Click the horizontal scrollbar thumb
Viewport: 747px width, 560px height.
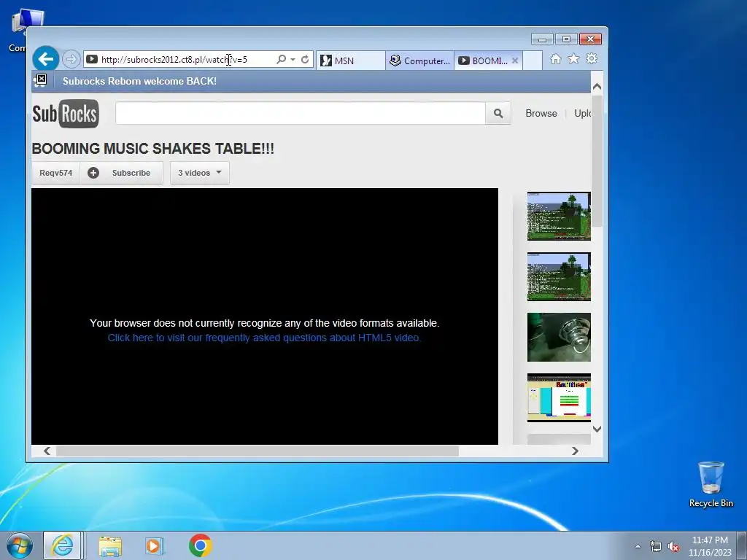258,451
